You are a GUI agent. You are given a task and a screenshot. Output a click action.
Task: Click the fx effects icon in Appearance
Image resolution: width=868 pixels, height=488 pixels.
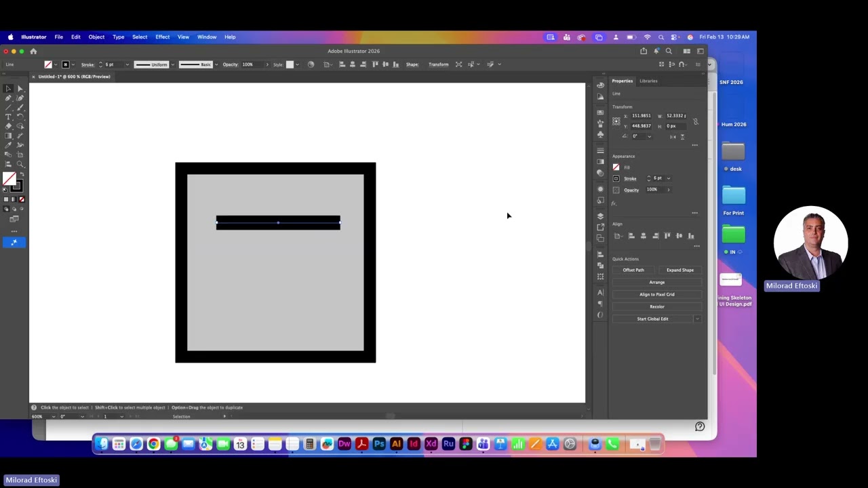pyautogui.click(x=614, y=203)
